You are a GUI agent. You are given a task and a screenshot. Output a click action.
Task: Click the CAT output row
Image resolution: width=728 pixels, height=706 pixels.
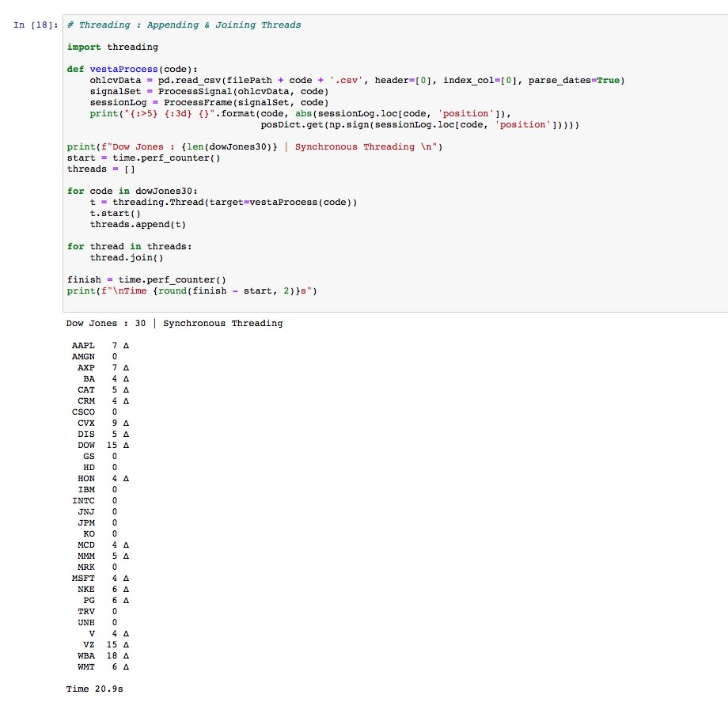point(103,390)
